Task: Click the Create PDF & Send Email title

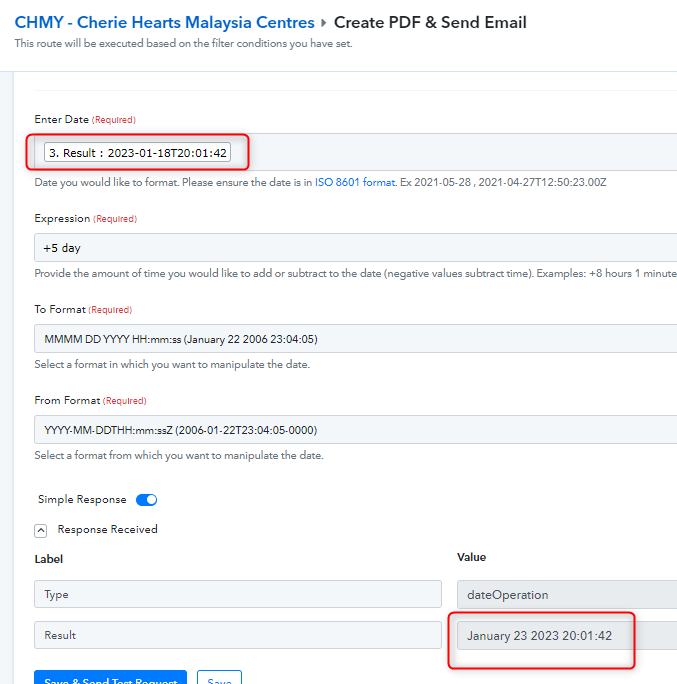Action: coord(430,22)
